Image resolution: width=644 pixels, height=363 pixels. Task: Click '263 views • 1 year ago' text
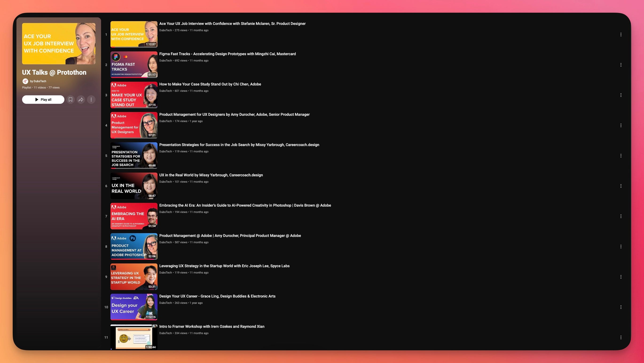click(x=188, y=303)
